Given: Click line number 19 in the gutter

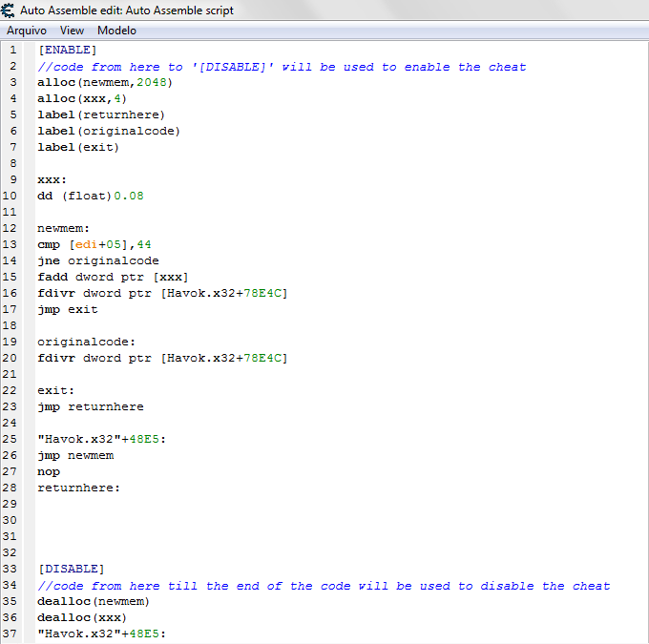Looking at the screenshot, I should point(10,342).
